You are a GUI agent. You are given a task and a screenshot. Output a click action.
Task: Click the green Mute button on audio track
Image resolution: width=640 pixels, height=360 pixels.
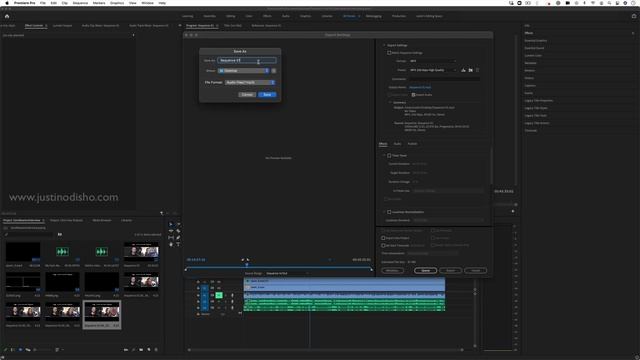(x=219, y=295)
